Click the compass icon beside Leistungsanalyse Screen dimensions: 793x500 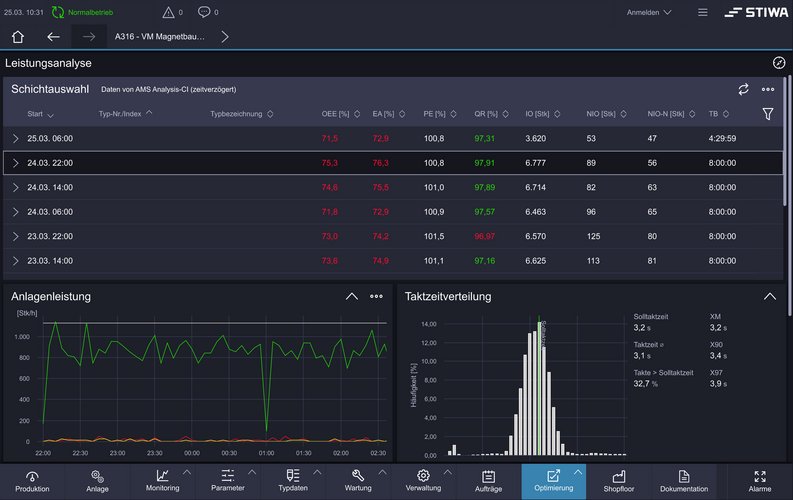tap(779, 63)
